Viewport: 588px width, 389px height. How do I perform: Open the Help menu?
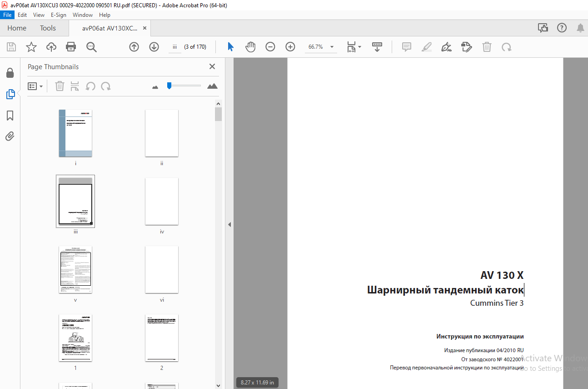tap(105, 15)
